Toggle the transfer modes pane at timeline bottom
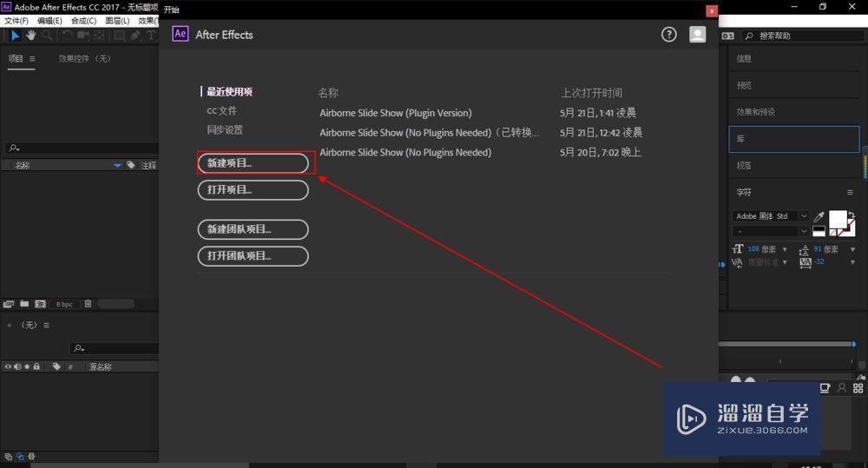 click(x=20, y=457)
